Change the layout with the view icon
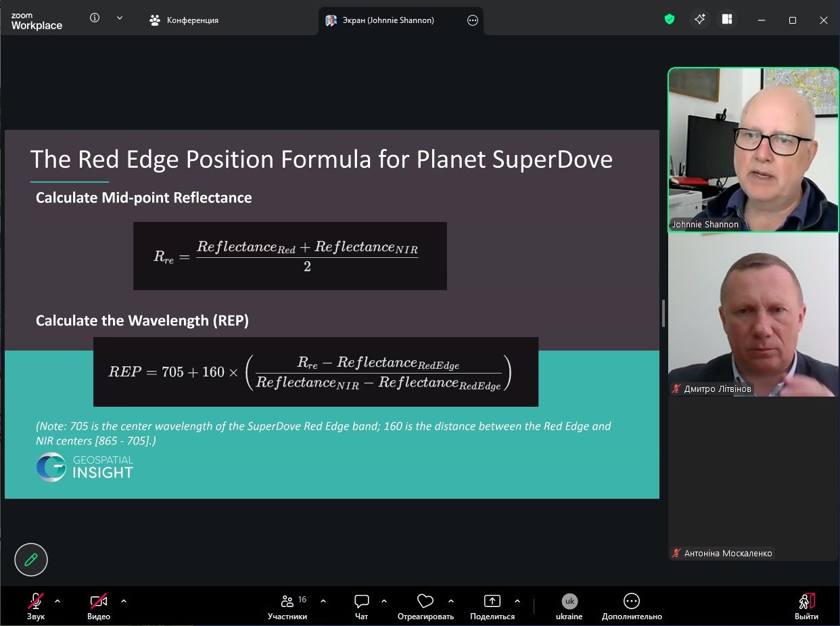The height and width of the screenshot is (626, 840). click(x=728, y=20)
